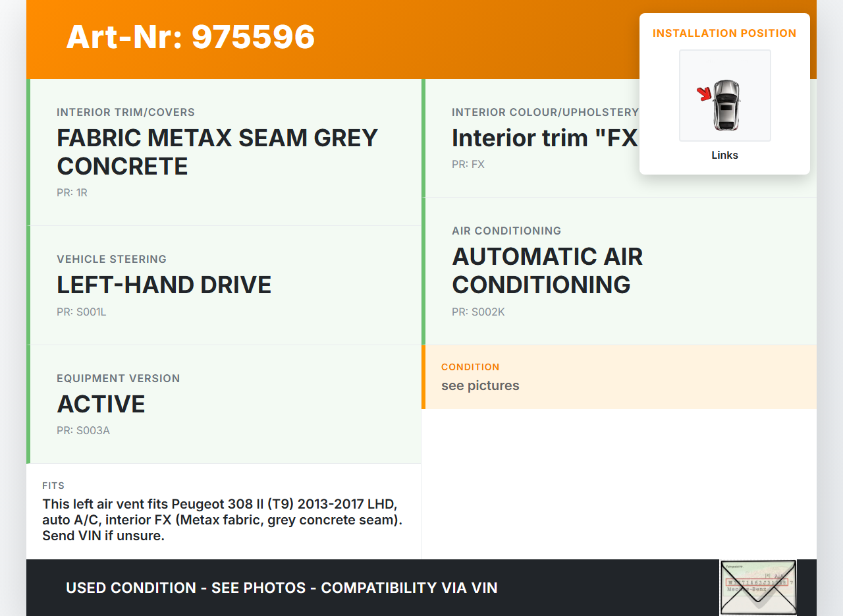Click the "PR: FX" code
This screenshot has width=843, height=616.
[468, 165]
